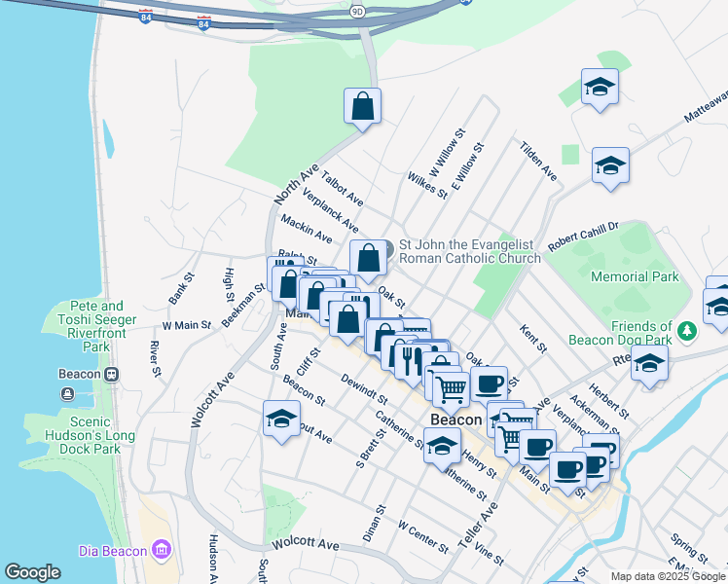Click the Robert Cahill Dr label
The width and height of the screenshot is (728, 584).
583,237
